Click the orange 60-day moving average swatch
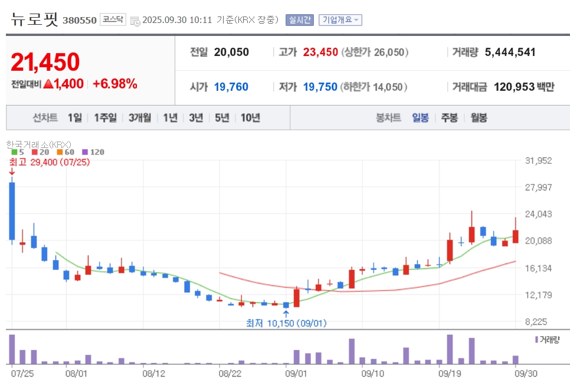The height and width of the screenshot is (392, 570). (60, 152)
